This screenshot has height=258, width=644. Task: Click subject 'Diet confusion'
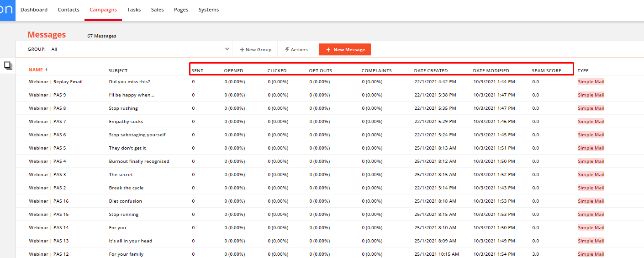126,201
